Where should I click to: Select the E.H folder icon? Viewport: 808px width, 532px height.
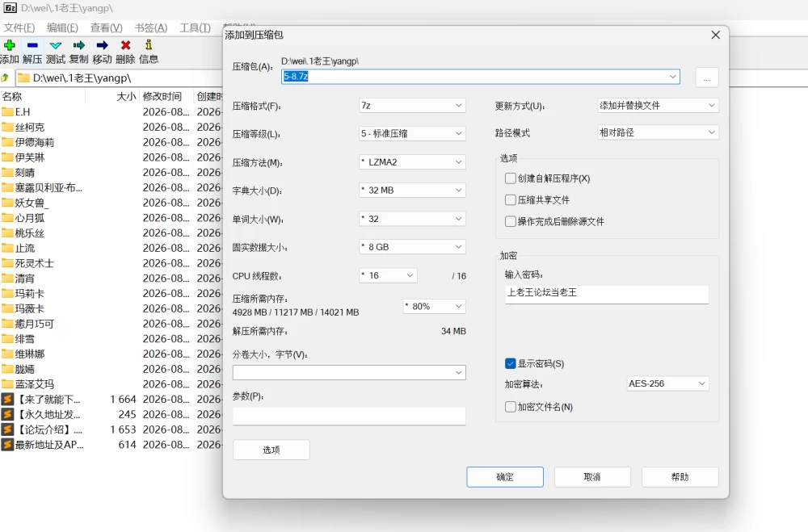click(7, 111)
